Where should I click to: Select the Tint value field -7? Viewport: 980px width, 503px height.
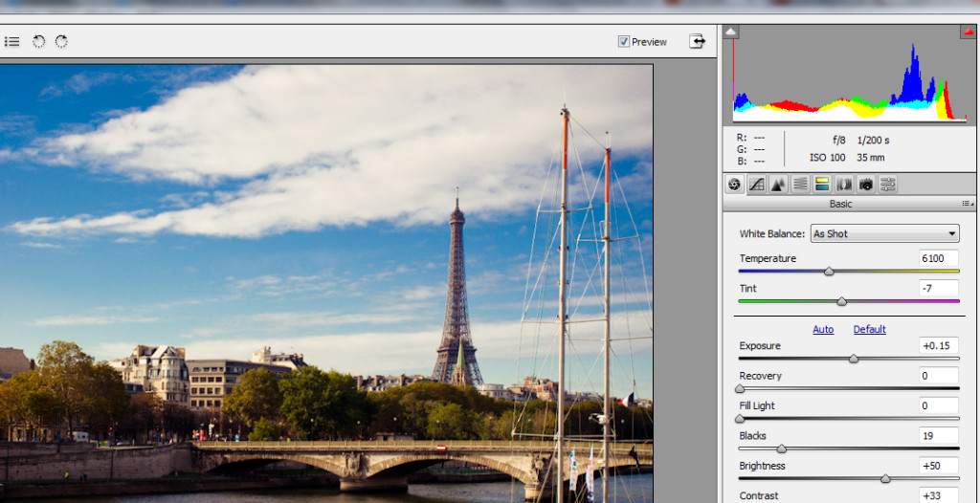click(939, 288)
